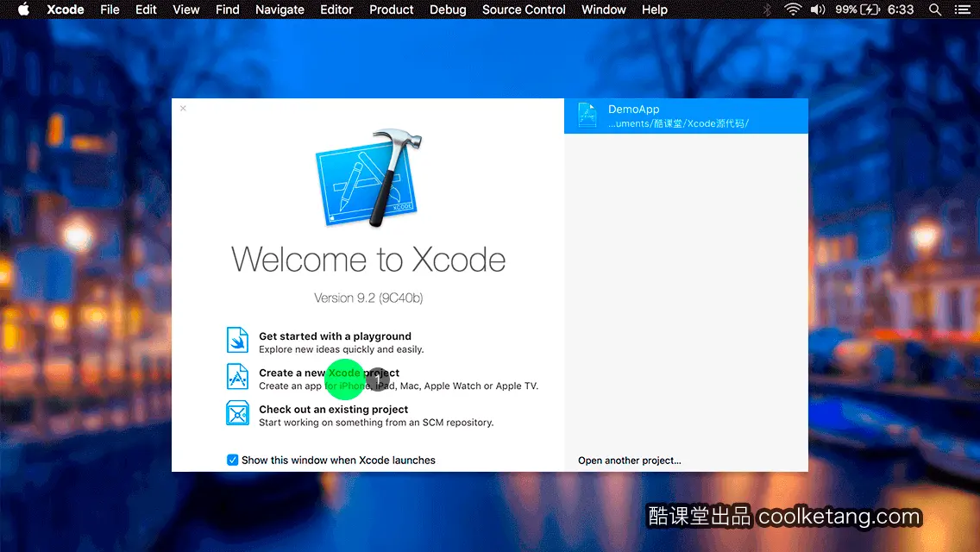
Task: Open the Navigate menu
Action: [x=280, y=9]
